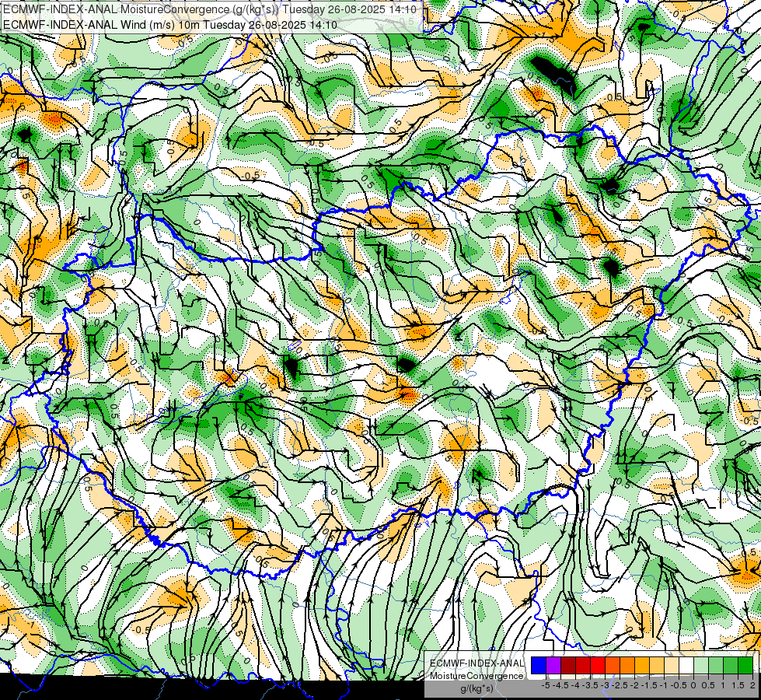Click the 0 tick label under the legend color bar
The width and height of the screenshot is (761, 700).
click(693, 685)
